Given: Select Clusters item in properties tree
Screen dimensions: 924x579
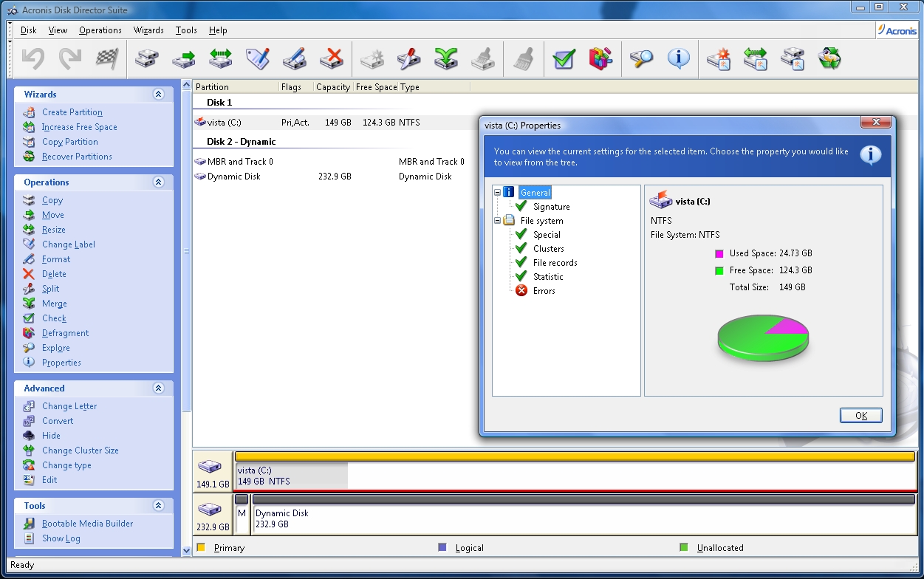Looking at the screenshot, I should click(x=548, y=249).
